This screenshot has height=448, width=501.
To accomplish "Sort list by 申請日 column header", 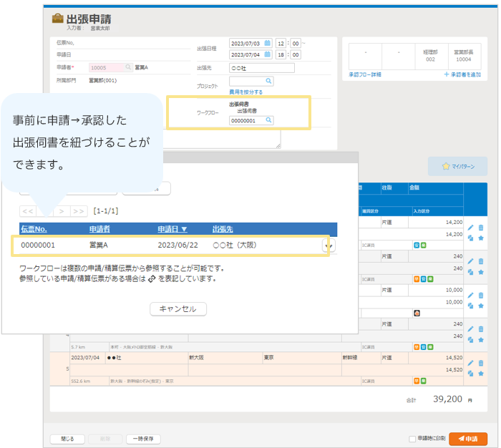I will (x=172, y=229).
